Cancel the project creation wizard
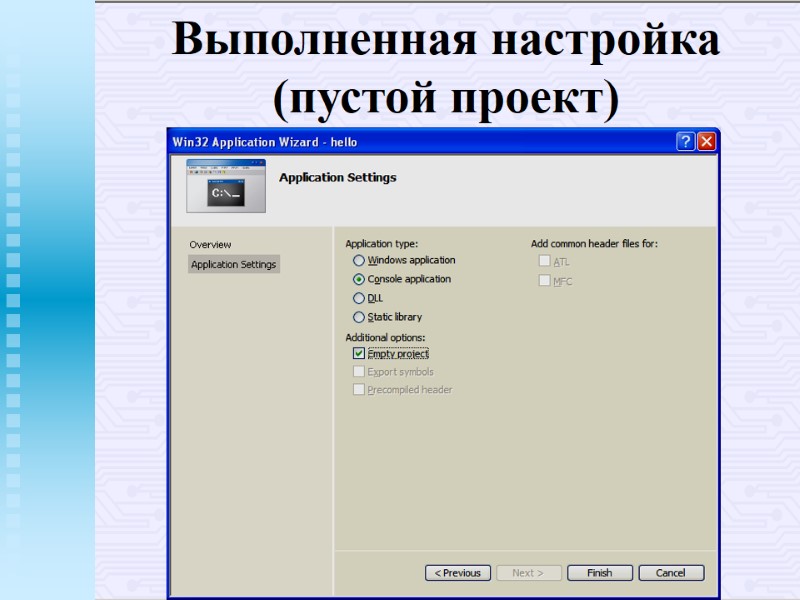Viewport: 800px width, 600px height. point(671,572)
